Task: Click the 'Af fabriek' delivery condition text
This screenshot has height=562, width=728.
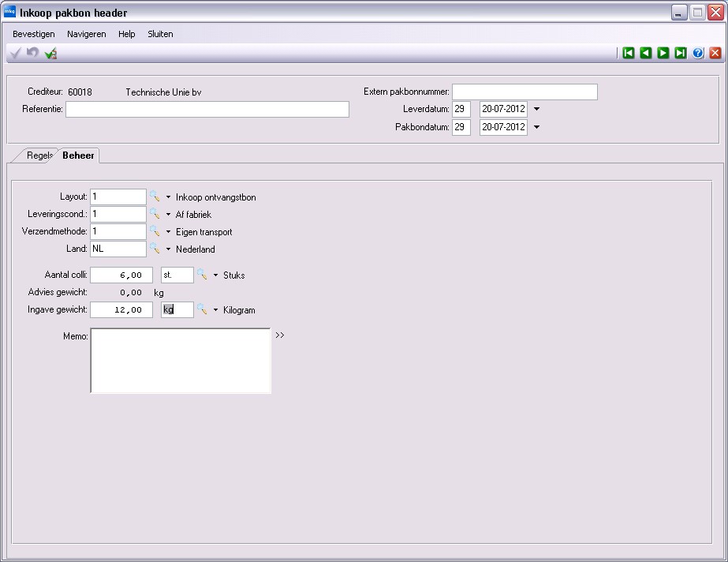Action: pyautogui.click(x=193, y=215)
